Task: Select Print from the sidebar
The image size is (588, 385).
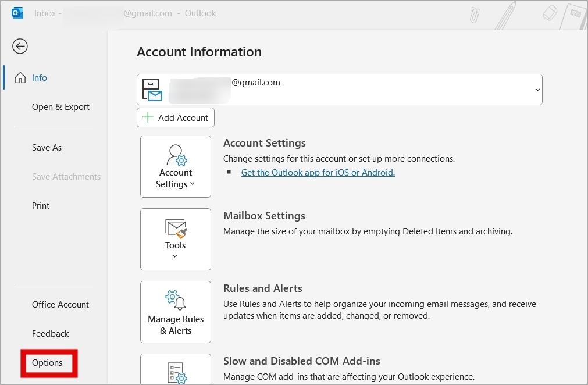Action: tap(41, 205)
